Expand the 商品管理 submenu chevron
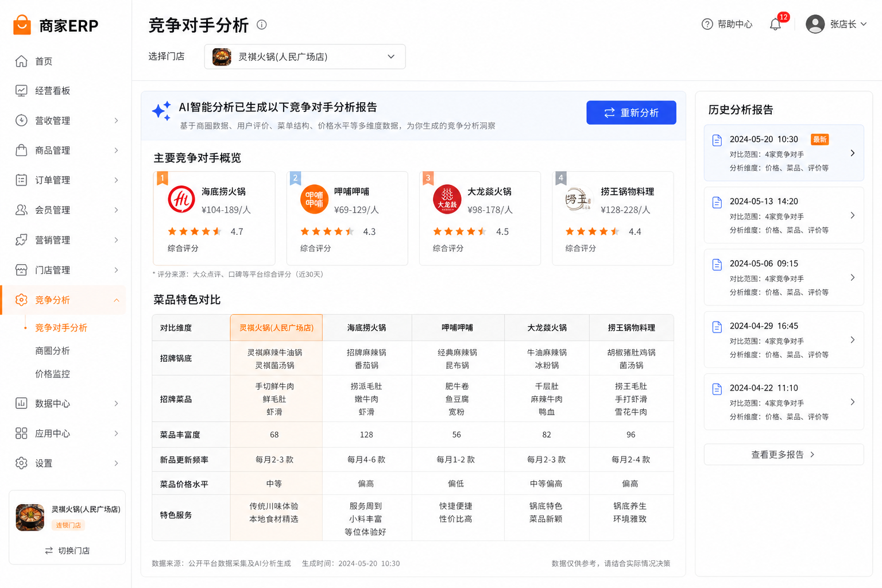This screenshot has height=588, width=882. tap(116, 150)
